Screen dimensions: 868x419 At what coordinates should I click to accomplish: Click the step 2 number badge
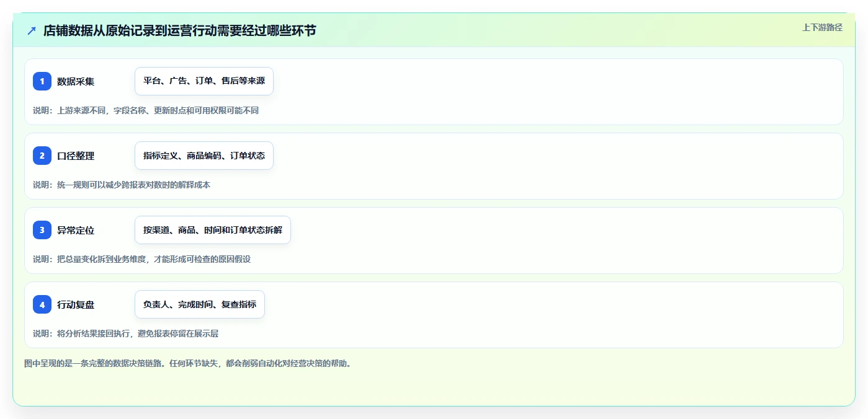point(42,156)
